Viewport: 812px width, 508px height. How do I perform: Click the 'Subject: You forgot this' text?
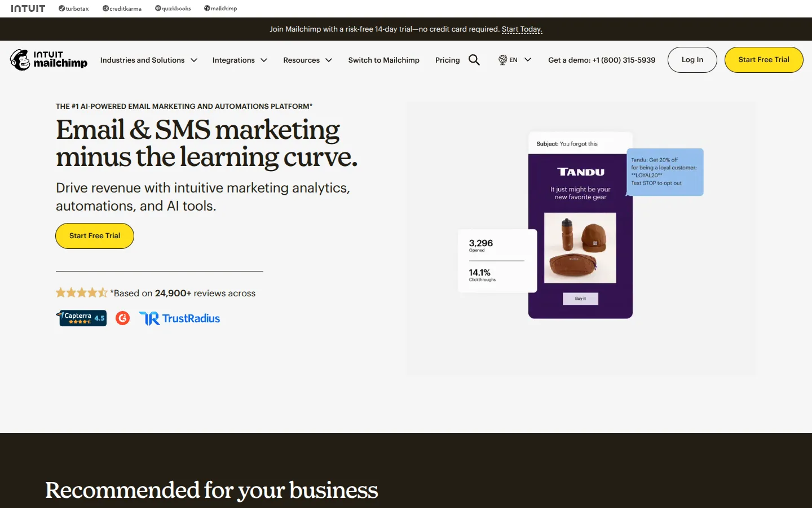click(567, 144)
